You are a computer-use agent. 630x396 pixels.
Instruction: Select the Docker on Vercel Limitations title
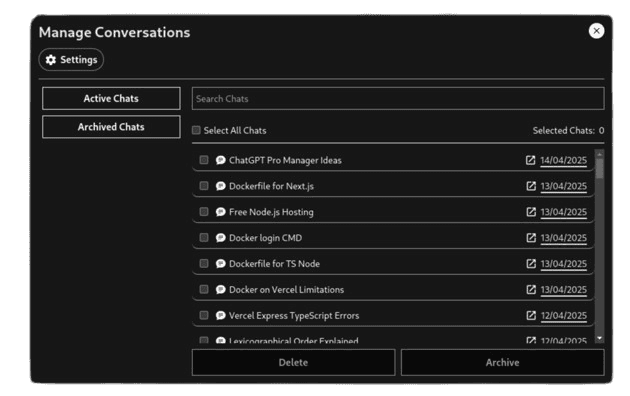point(286,290)
